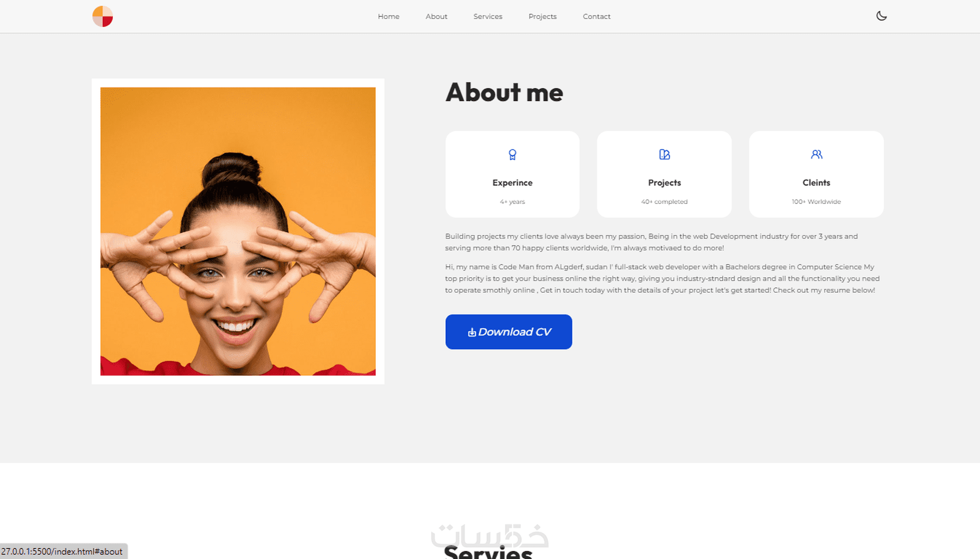Click the intro paragraph about building projects
Image resolution: width=980 pixels, height=559 pixels.
pyautogui.click(x=651, y=242)
